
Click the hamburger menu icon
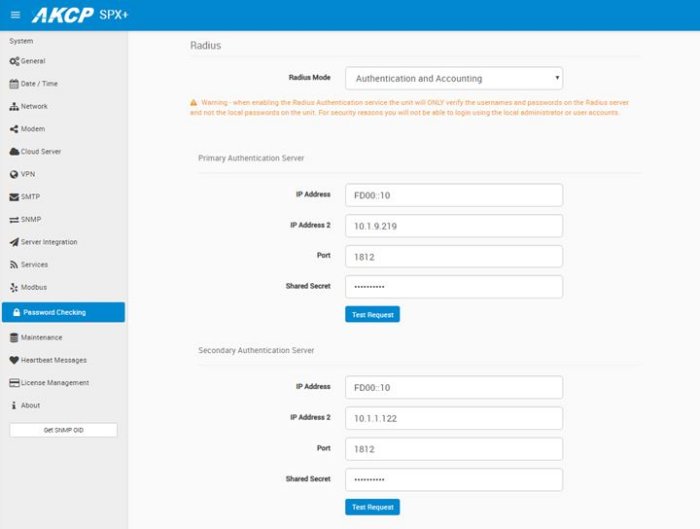tap(14, 15)
